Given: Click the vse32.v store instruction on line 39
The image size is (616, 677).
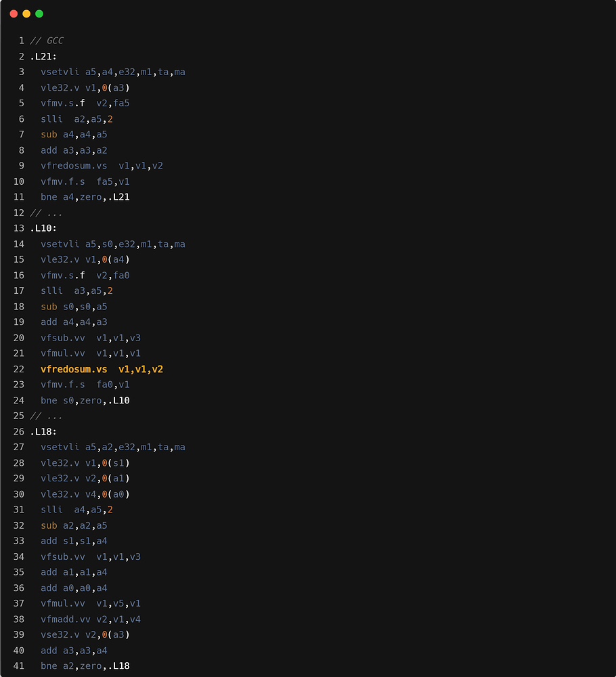Looking at the screenshot, I should coord(60,634).
